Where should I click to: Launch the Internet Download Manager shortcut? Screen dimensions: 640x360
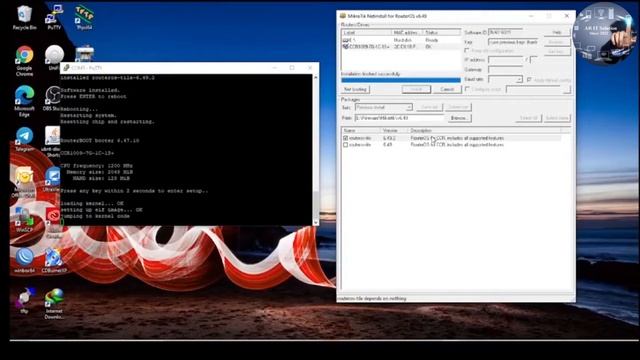point(54,303)
